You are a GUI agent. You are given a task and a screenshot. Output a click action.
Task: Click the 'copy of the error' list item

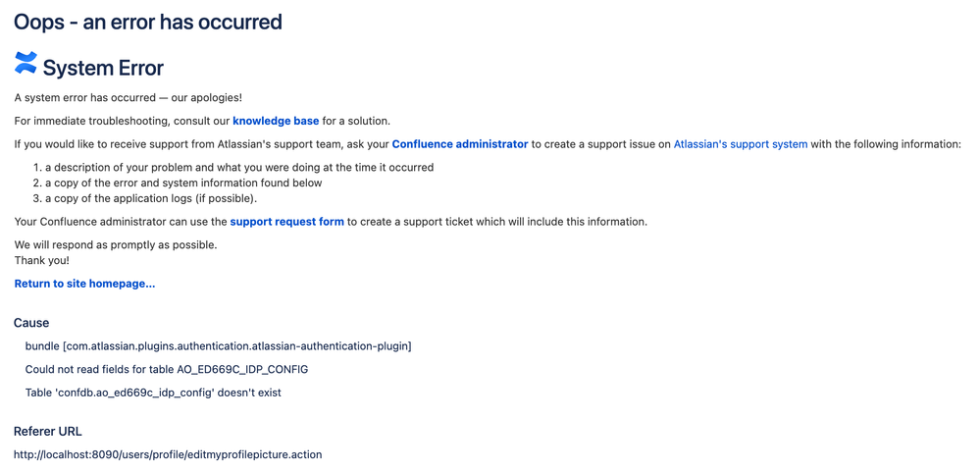[183, 183]
